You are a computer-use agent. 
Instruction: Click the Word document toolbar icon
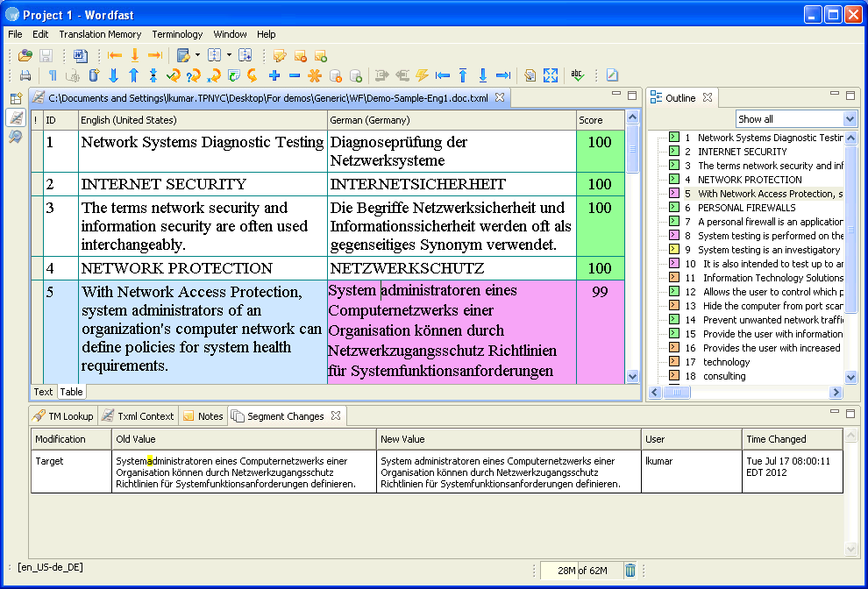[81, 55]
